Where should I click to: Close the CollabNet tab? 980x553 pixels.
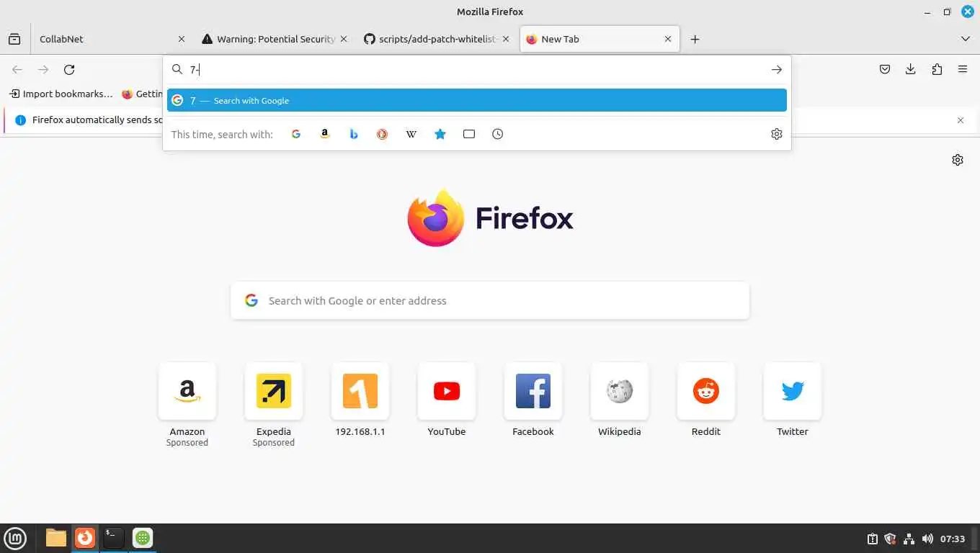click(182, 39)
